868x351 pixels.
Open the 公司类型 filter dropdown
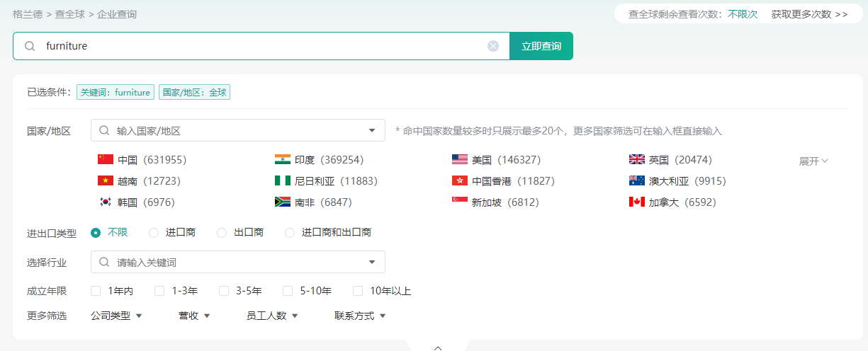pos(117,316)
